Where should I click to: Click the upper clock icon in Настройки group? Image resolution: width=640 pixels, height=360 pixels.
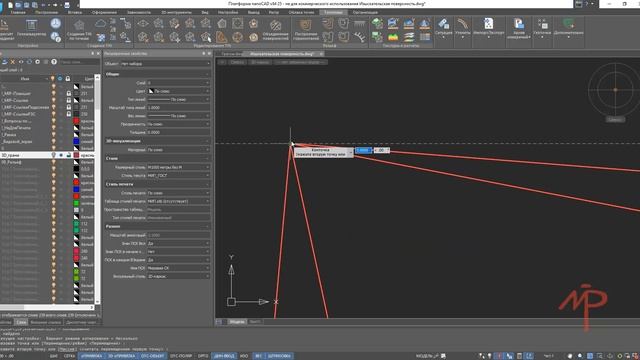pos(56,23)
